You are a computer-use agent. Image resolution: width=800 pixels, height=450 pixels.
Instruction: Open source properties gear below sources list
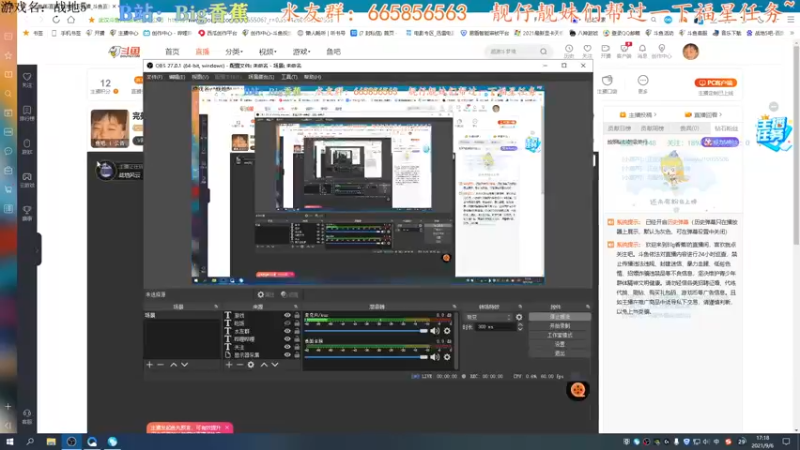pos(251,365)
